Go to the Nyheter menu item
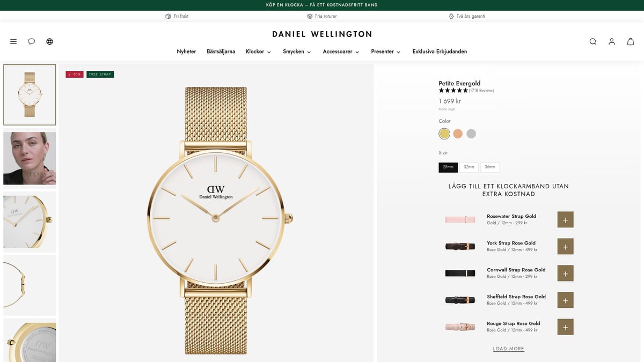This screenshot has height=362, width=644. [x=186, y=51]
